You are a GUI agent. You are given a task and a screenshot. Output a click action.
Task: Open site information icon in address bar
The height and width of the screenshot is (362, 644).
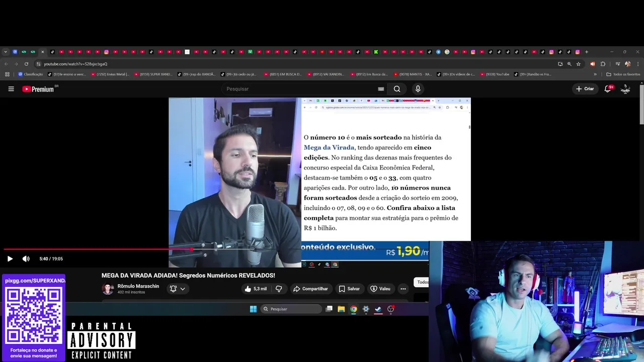click(x=38, y=64)
